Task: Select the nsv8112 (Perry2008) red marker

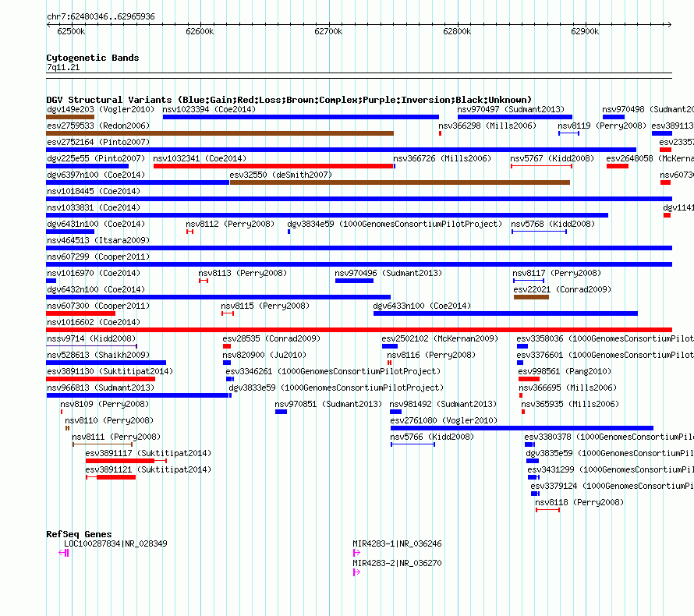Action: click(190, 232)
